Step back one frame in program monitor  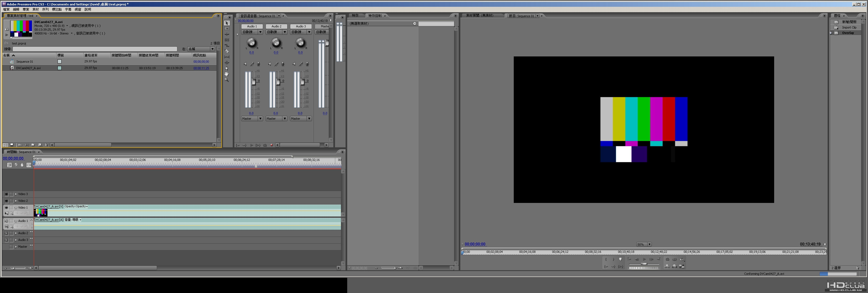click(637, 259)
